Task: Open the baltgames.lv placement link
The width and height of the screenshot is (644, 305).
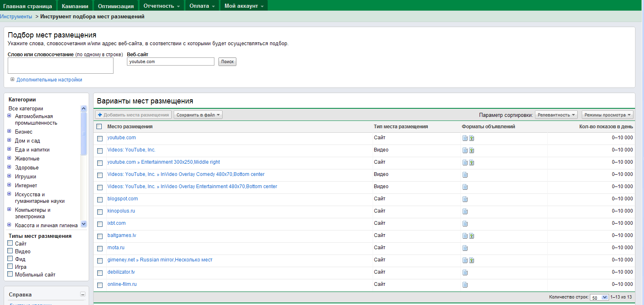Action: (122, 235)
